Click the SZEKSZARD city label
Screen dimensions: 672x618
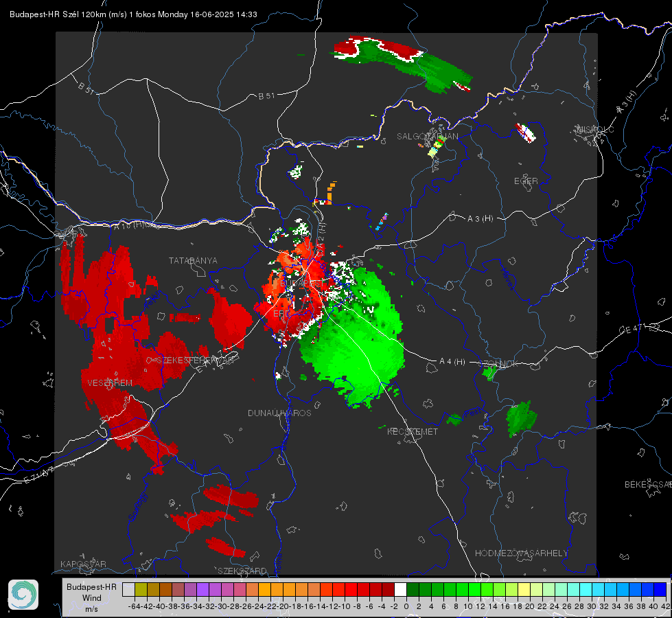click(242, 571)
